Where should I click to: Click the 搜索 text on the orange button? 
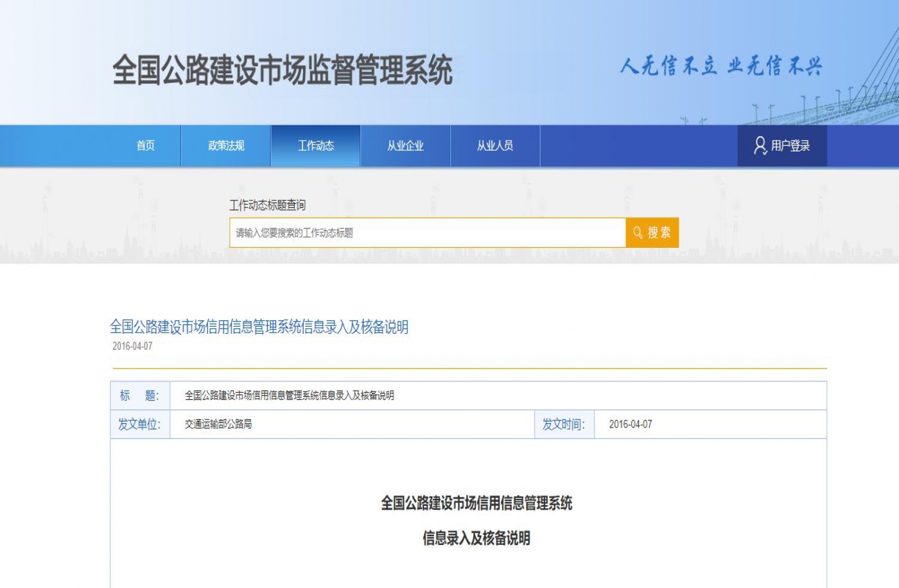click(x=659, y=232)
